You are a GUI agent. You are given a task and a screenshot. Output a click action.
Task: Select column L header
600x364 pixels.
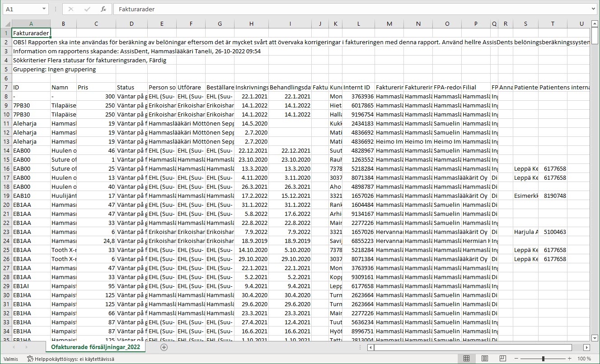pyautogui.click(x=358, y=24)
